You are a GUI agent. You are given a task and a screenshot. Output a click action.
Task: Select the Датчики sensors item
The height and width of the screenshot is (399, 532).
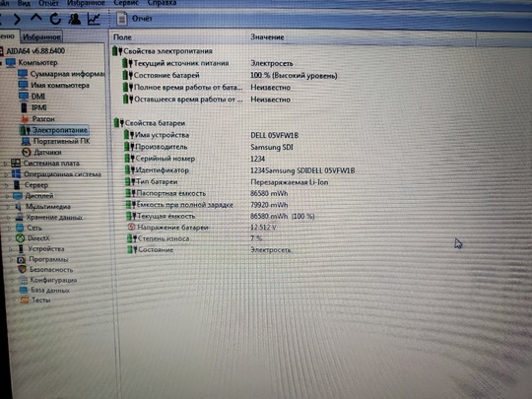pos(41,152)
